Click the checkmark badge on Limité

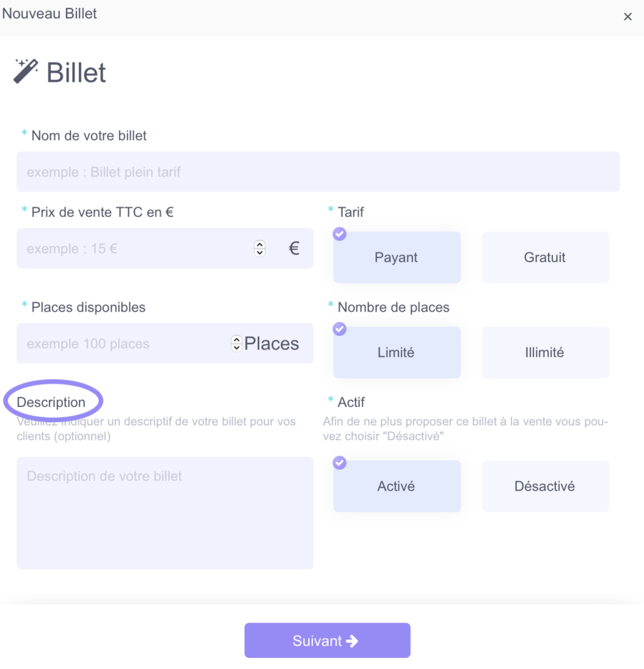(x=340, y=329)
